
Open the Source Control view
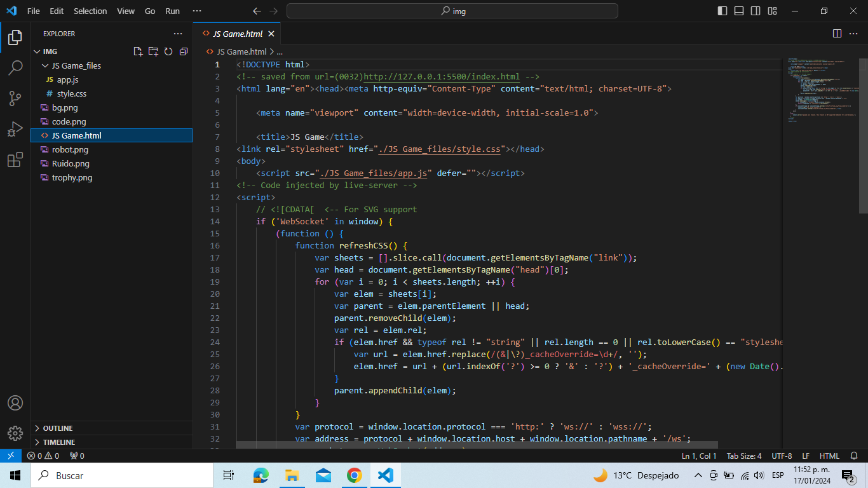tap(15, 98)
